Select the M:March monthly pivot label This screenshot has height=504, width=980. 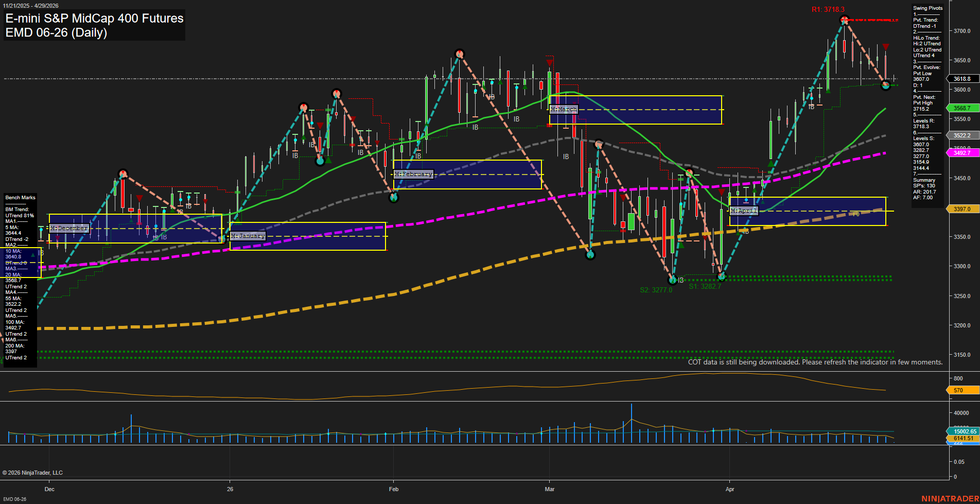(564, 109)
